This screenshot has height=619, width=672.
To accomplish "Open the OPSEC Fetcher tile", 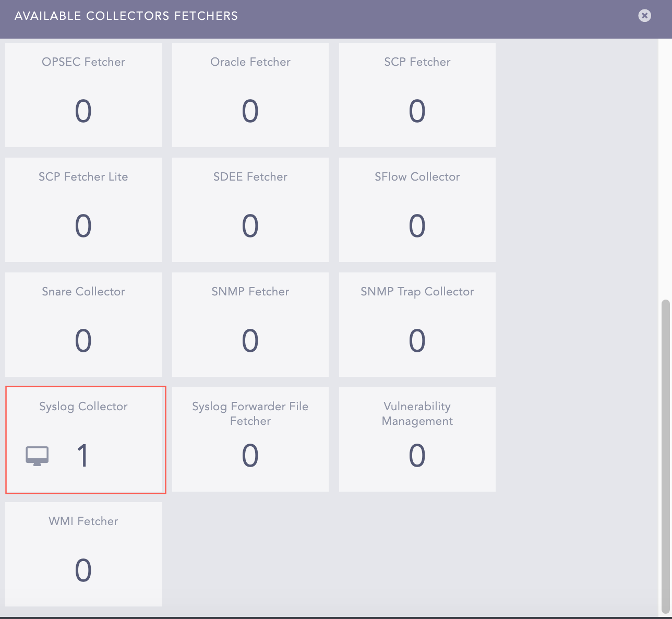I will pos(83,95).
